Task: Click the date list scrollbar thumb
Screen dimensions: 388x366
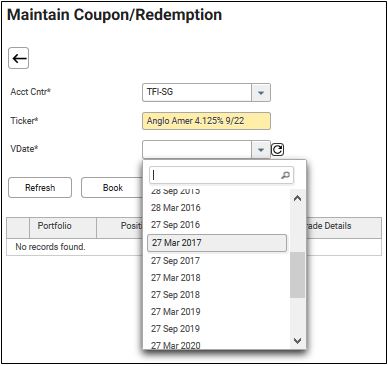Action: pyautogui.click(x=297, y=275)
